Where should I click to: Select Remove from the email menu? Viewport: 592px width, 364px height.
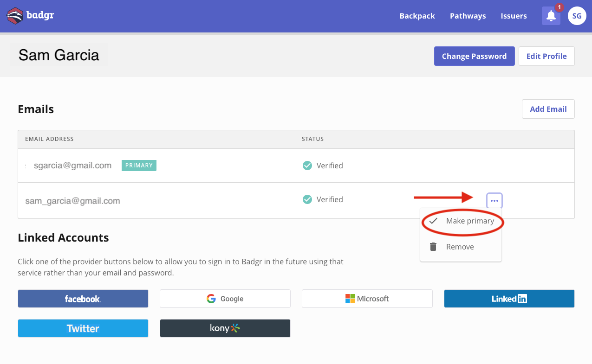click(x=461, y=247)
